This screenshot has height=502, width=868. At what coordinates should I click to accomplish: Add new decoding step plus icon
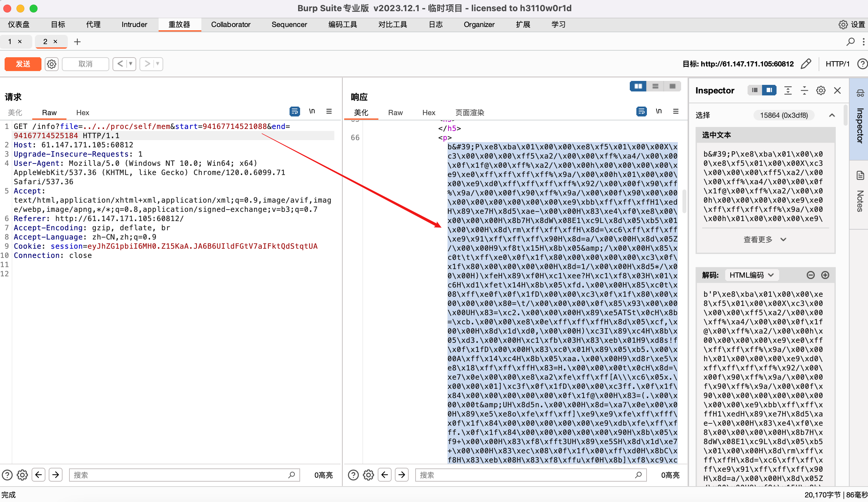point(825,275)
